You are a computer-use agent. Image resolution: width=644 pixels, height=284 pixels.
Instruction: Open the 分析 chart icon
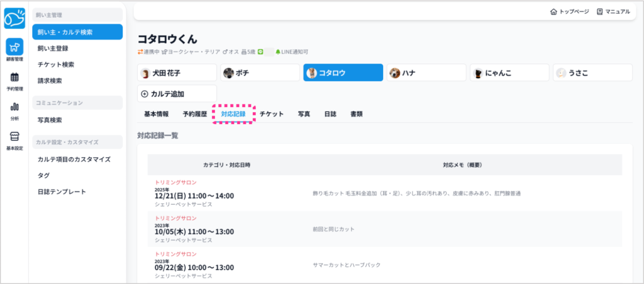(x=14, y=110)
